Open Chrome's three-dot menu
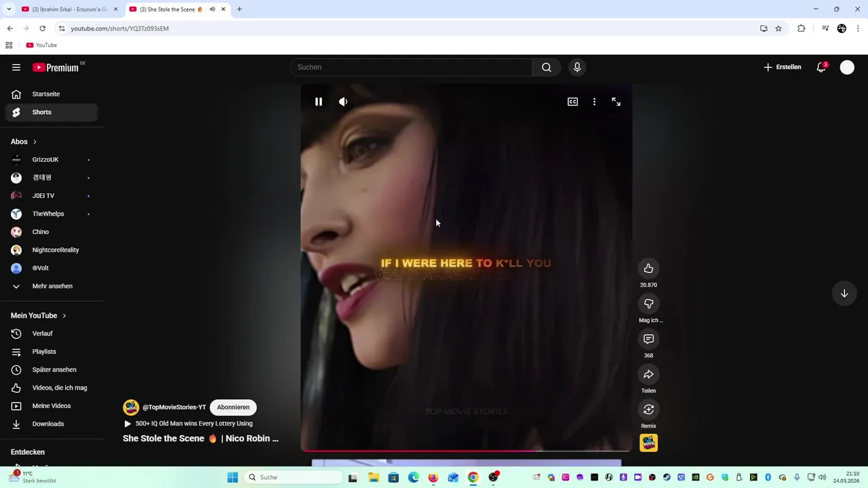This screenshot has width=868, height=488. coord(859,28)
